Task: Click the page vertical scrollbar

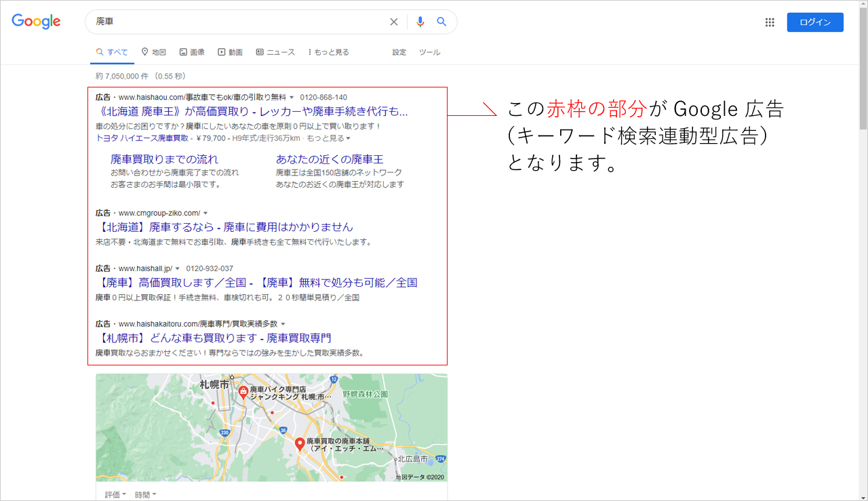Action: [x=863, y=68]
